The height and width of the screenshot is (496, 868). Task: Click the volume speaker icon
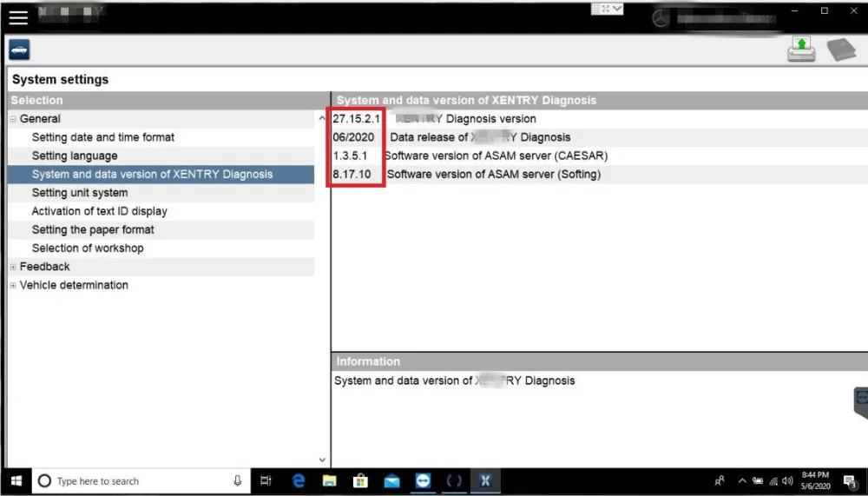point(787,481)
